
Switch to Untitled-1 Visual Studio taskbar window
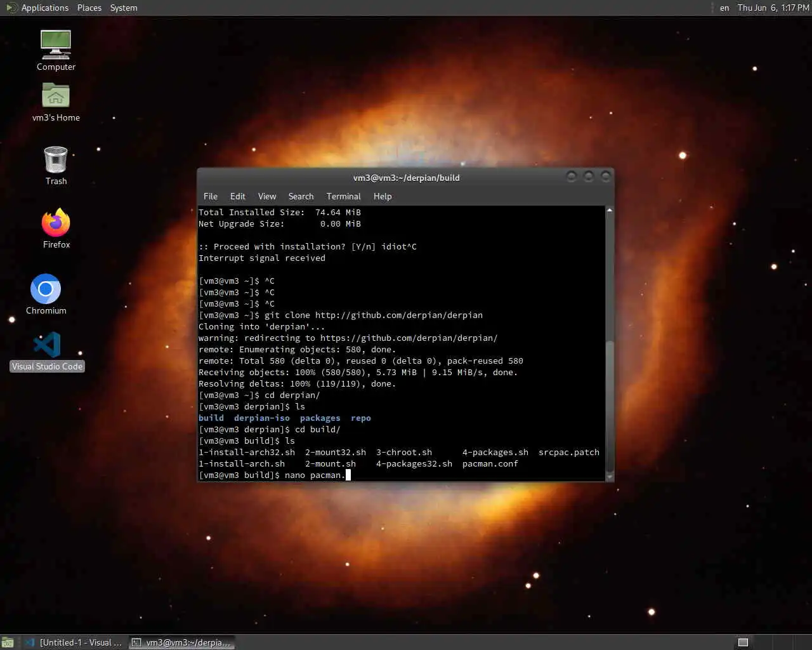tap(74, 642)
